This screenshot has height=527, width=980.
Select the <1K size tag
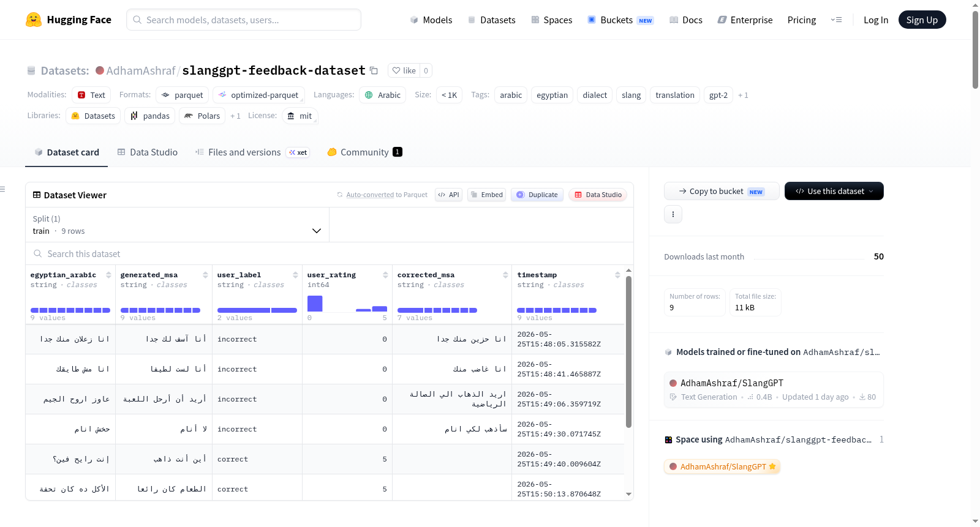point(450,95)
